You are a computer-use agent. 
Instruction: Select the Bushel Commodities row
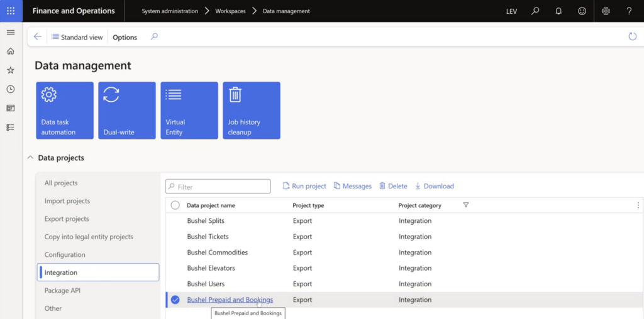[404, 252]
